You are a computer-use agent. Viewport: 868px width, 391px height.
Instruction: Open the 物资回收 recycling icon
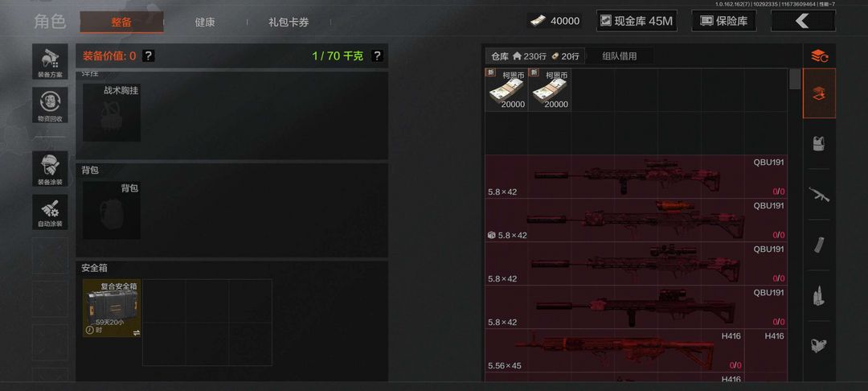click(50, 105)
